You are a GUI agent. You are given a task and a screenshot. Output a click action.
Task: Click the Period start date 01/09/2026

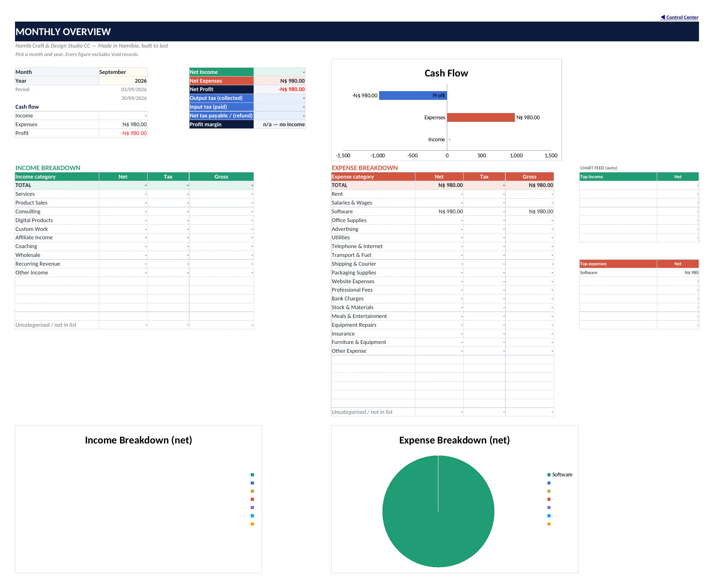point(134,89)
